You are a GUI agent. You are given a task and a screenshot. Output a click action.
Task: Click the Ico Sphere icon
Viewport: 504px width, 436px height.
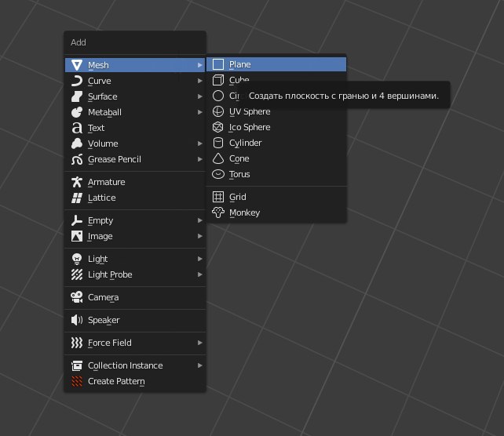point(218,127)
